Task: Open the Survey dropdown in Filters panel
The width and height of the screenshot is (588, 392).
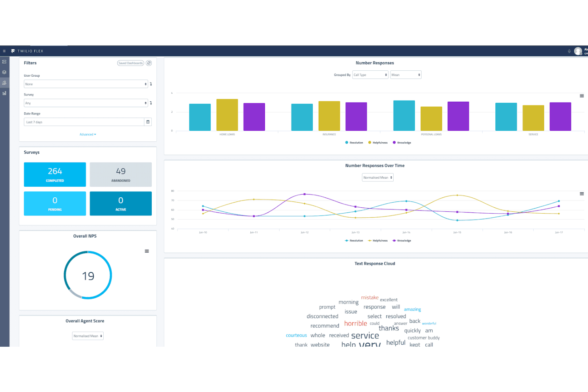Action: (x=86, y=103)
